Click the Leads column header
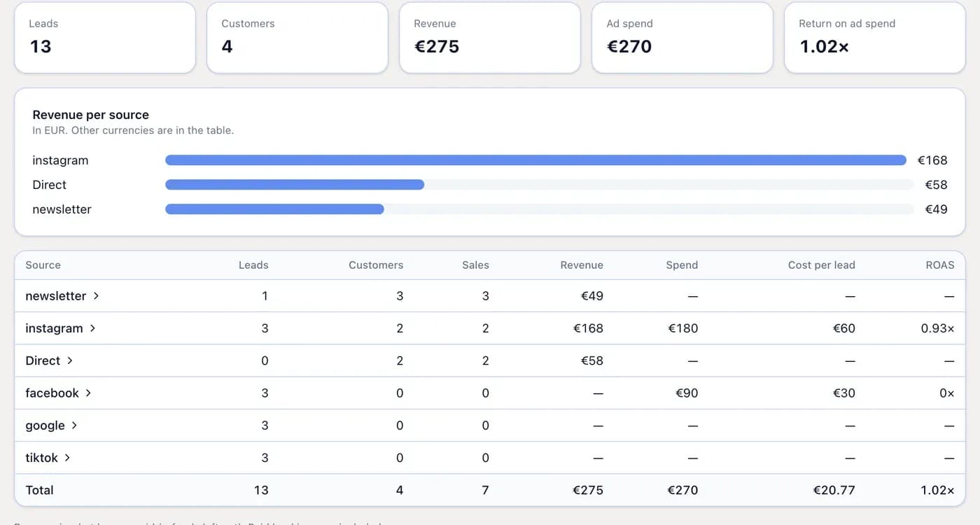The height and width of the screenshot is (525, 980). [253, 265]
